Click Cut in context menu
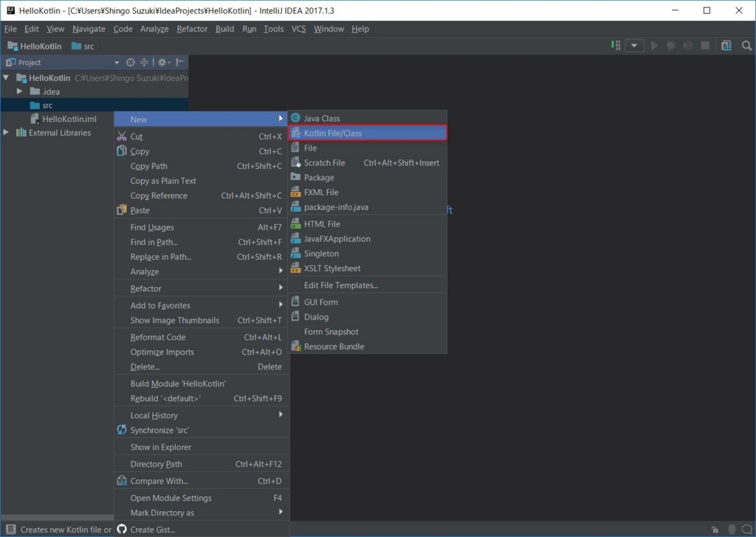Image resolution: width=756 pixels, height=537 pixels. pyautogui.click(x=202, y=137)
